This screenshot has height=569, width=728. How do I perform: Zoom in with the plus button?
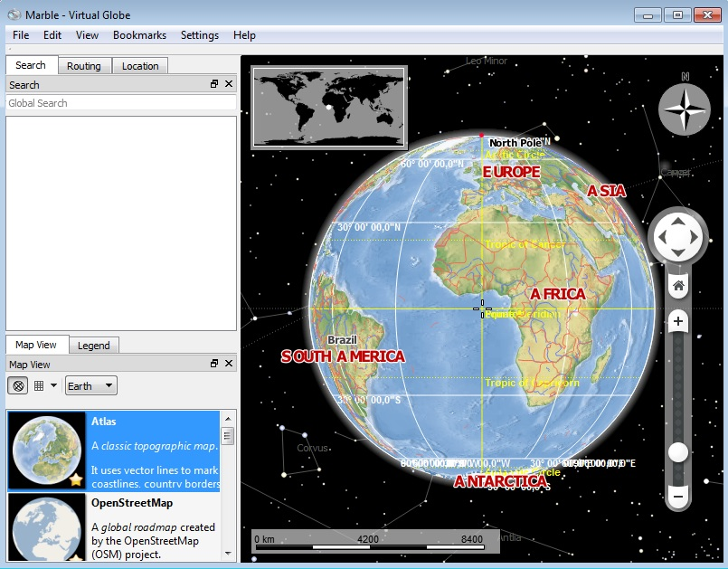(x=678, y=321)
